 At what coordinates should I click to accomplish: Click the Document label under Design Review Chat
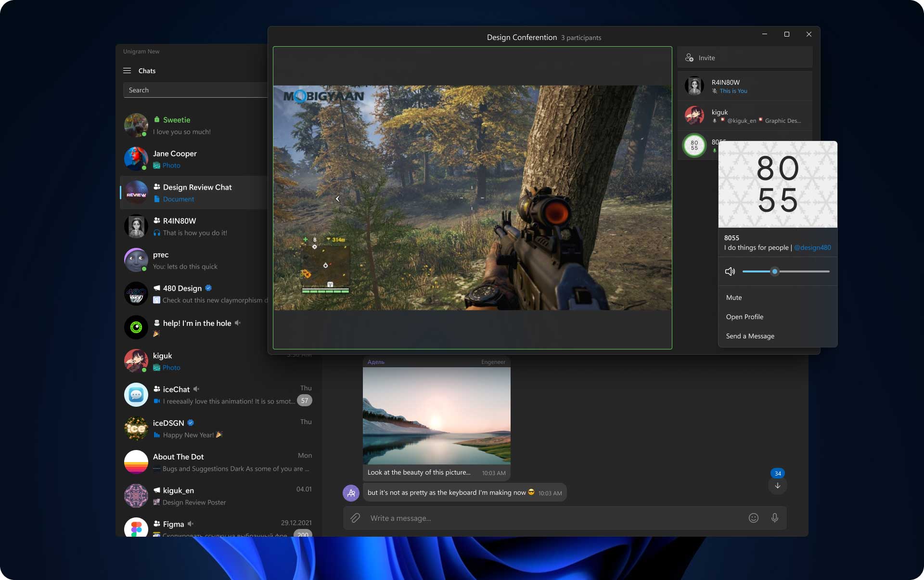(x=179, y=199)
